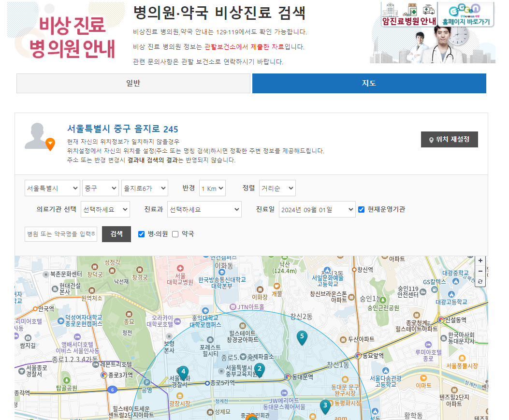This screenshot has height=420, width=509.
Task: Toggle the 현재운영기관 checkbox
Action: point(361,209)
